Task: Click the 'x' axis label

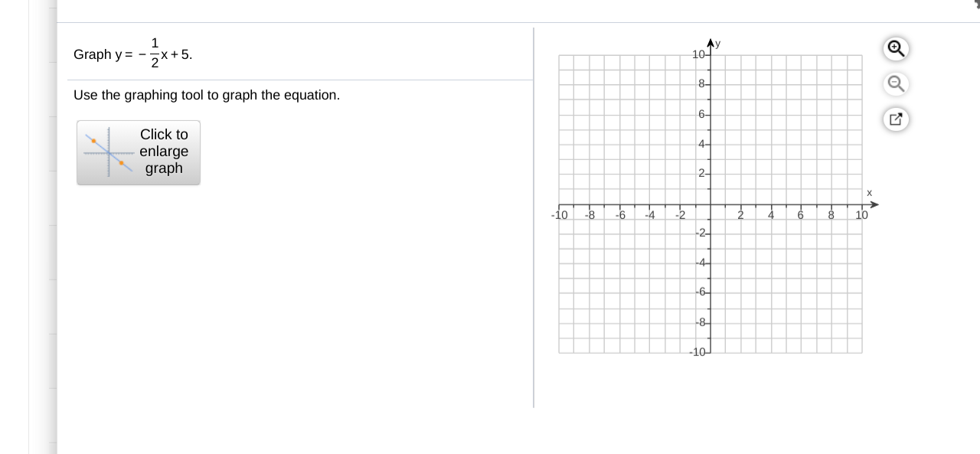Action: 869,193
